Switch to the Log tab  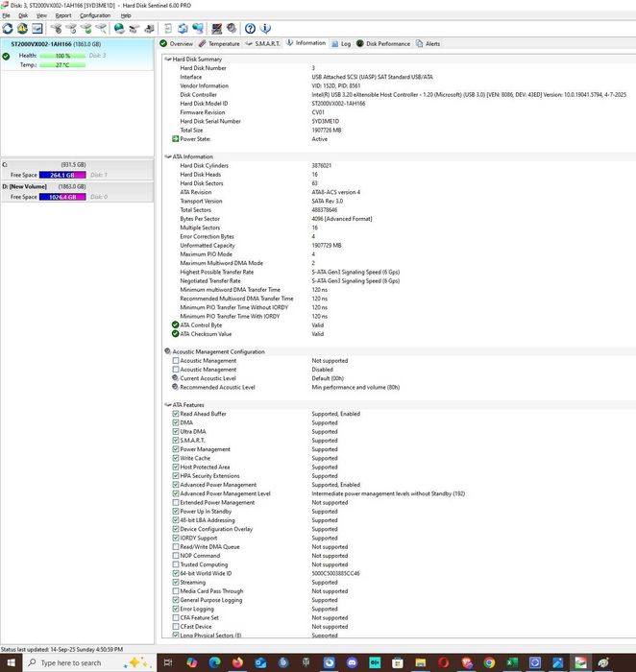click(341, 44)
